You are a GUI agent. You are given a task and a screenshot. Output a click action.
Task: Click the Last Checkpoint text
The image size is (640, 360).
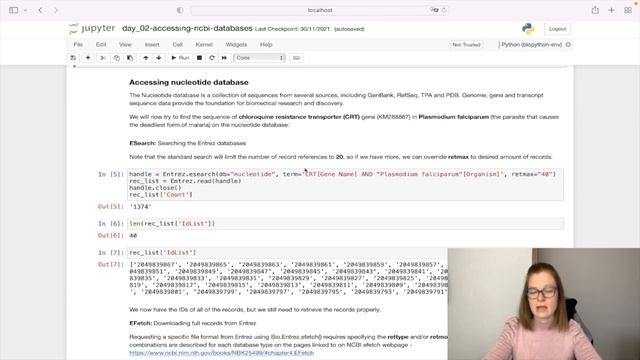(x=292, y=29)
